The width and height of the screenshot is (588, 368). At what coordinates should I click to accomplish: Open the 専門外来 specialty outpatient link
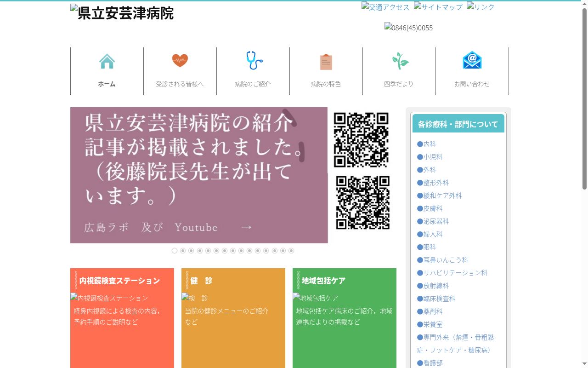point(456,344)
